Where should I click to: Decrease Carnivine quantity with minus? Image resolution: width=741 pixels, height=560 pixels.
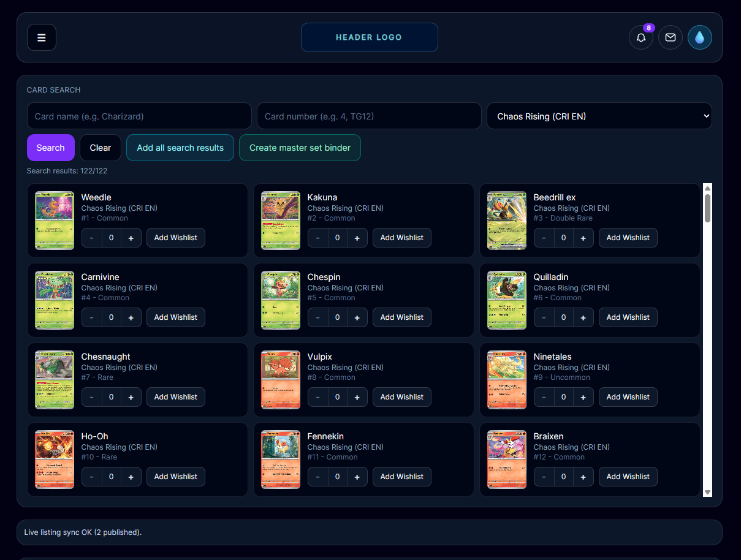(x=92, y=317)
